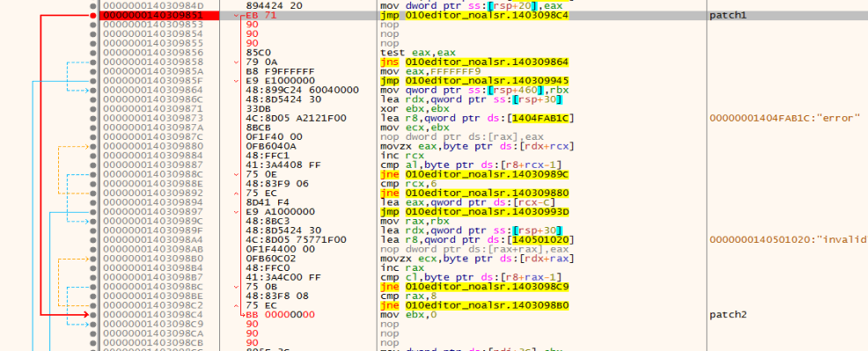Select address 000000014030986C
Screen dimensions: 868x351
point(153,99)
